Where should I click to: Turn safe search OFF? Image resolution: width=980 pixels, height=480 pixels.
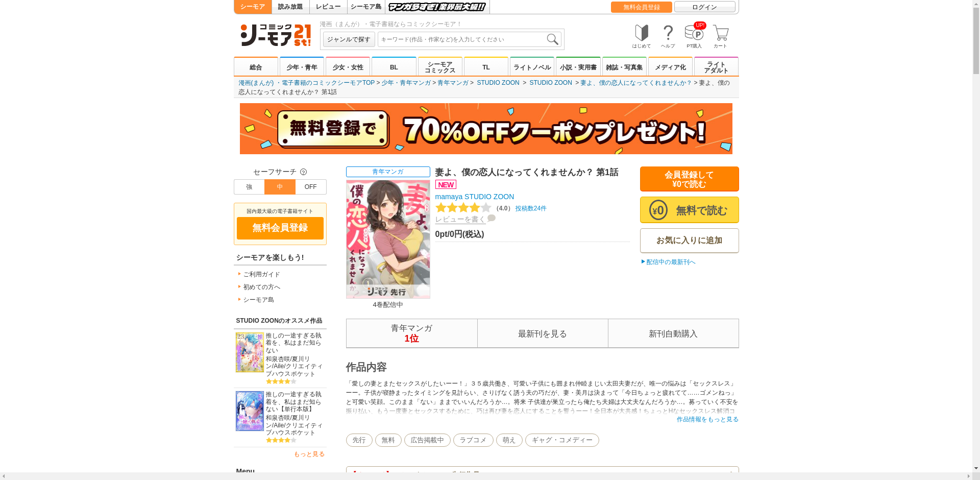pos(310,186)
